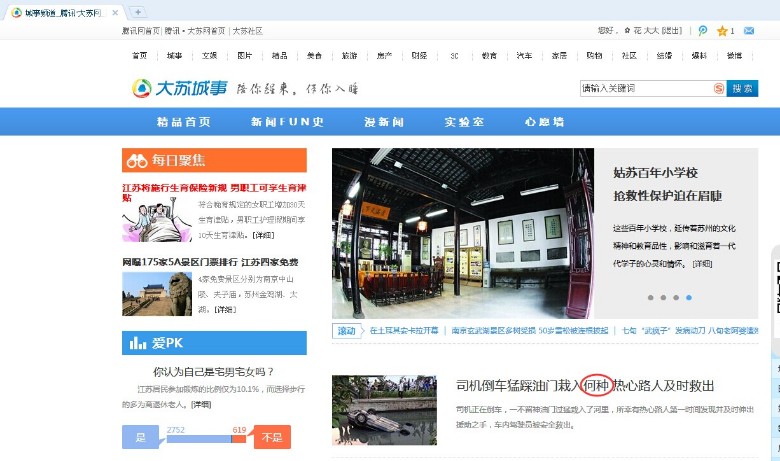Vote 不是 in the poll
This screenshot has width=780, height=461.
pos(270,437)
